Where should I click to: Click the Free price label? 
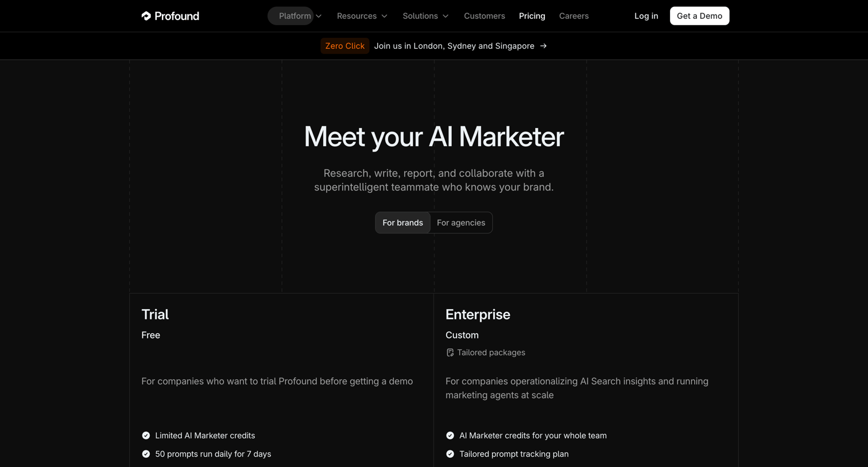coord(151,335)
